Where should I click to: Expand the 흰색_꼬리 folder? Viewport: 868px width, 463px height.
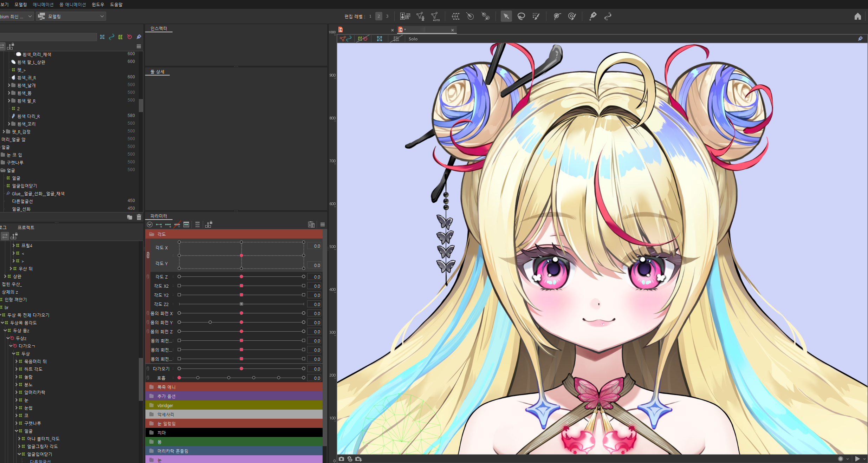9,124
